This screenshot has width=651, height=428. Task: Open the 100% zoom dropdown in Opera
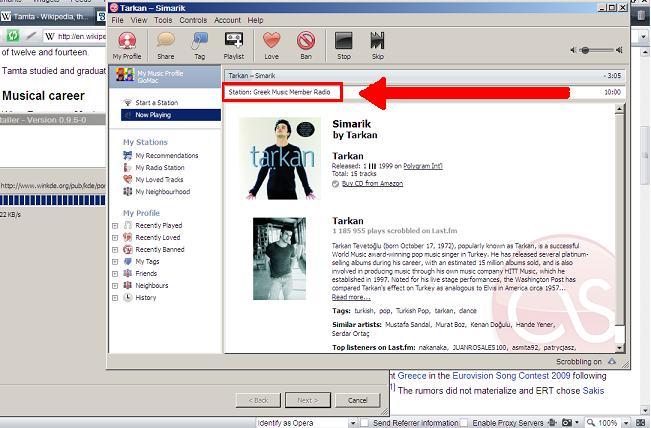(x=626, y=423)
